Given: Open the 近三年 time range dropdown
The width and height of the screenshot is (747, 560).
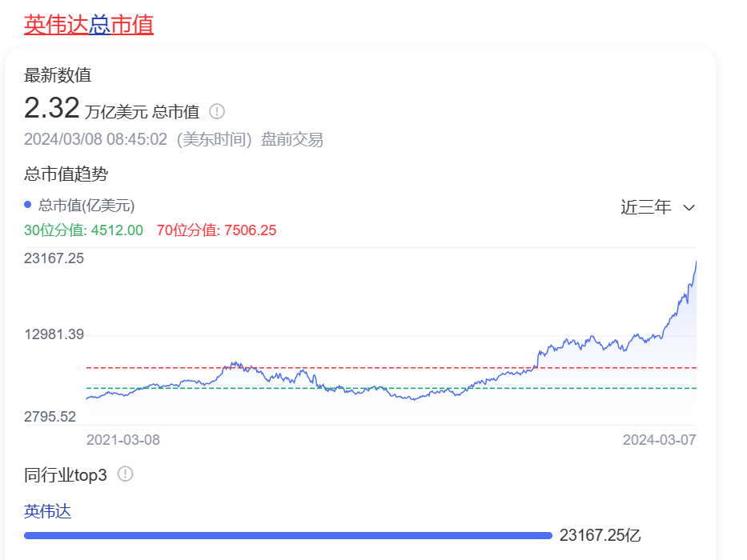Looking at the screenshot, I should 658,207.
